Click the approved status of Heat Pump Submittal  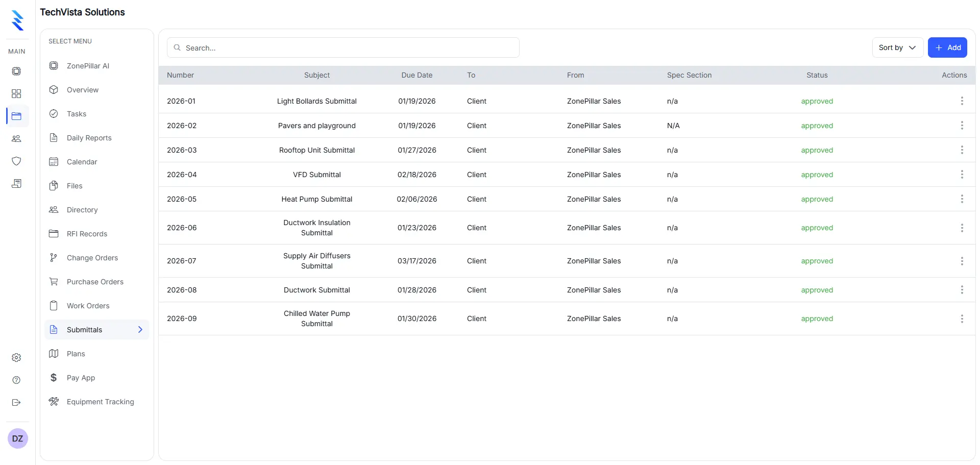pos(817,199)
